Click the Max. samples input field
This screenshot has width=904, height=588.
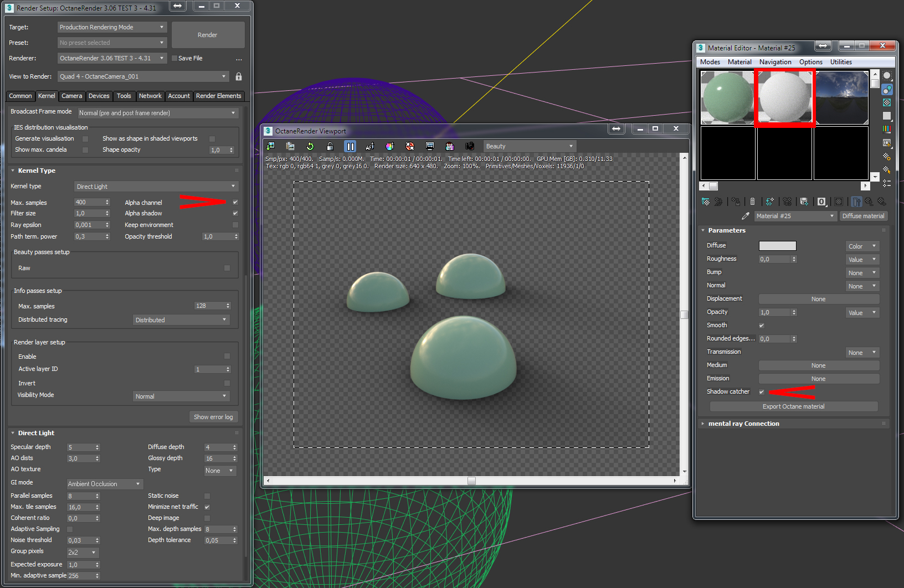tap(89, 202)
